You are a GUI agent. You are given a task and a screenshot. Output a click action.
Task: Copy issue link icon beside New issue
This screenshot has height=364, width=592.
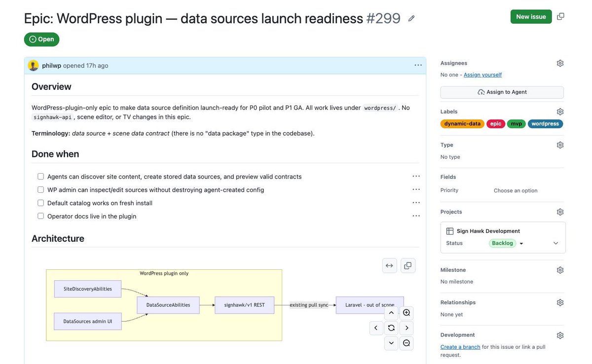(x=560, y=16)
